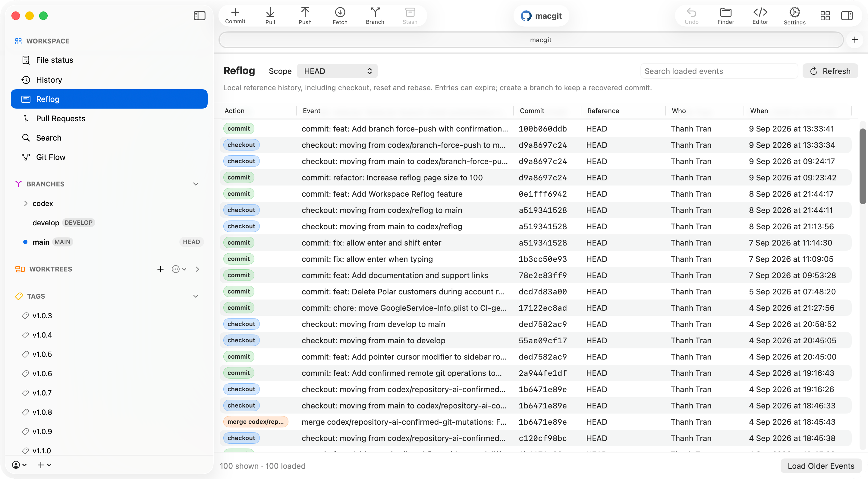
Task: Open Git Flow in sidebar
Action: coord(109,157)
